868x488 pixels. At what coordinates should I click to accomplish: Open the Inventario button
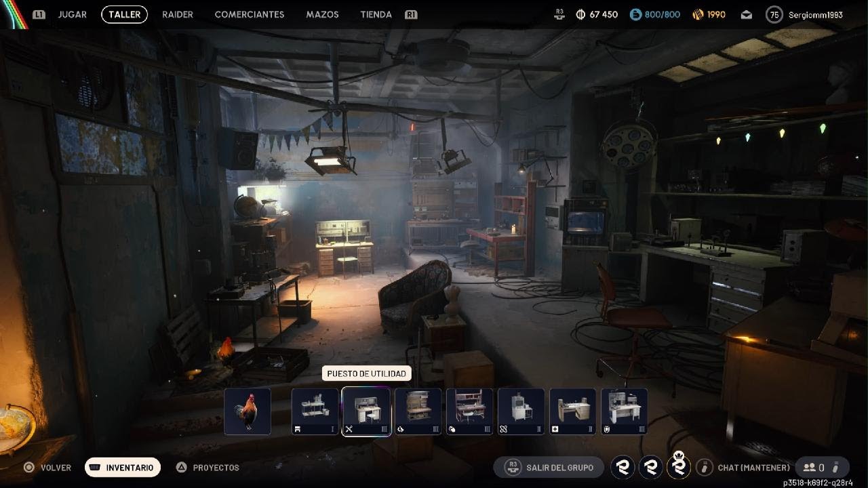[123, 468]
